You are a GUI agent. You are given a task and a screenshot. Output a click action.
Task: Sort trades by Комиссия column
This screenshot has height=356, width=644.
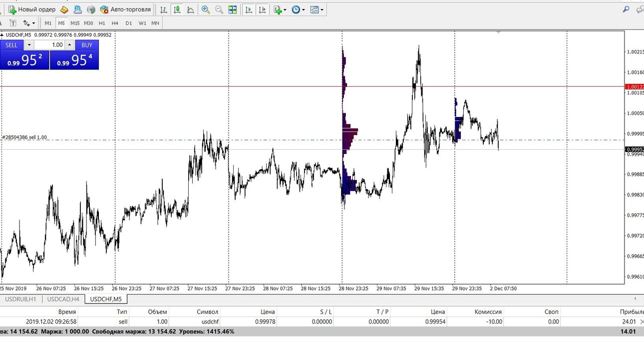click(488, 312)
